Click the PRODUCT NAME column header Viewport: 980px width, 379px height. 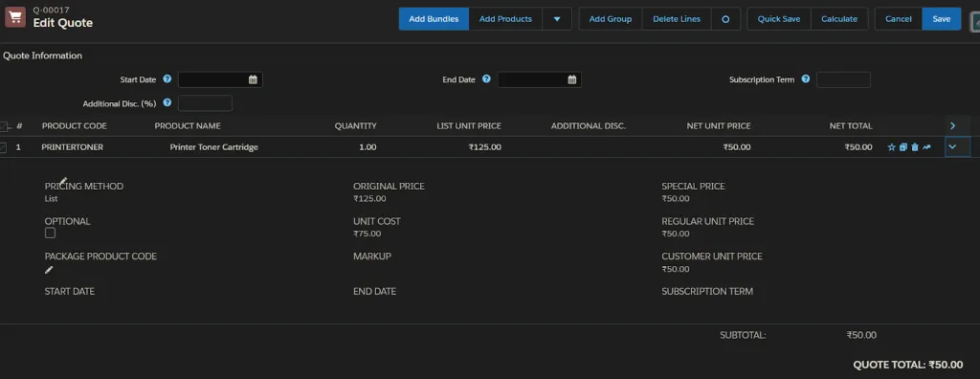188,125
